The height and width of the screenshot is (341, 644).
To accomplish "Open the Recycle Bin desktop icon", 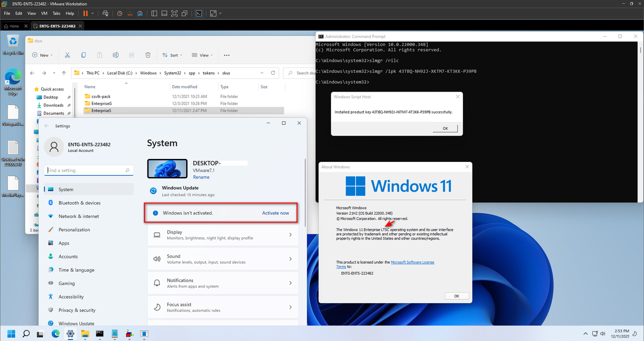I will tap(13, 45).
